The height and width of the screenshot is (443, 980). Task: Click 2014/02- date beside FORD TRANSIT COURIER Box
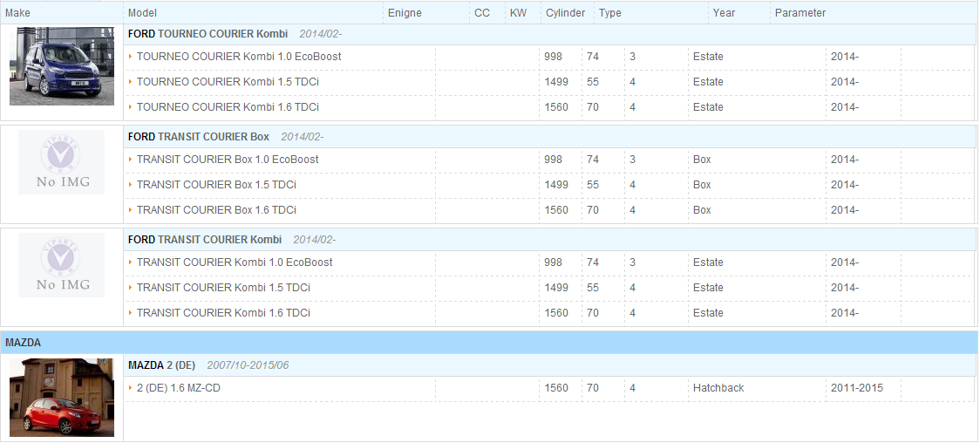pos(303,137)
